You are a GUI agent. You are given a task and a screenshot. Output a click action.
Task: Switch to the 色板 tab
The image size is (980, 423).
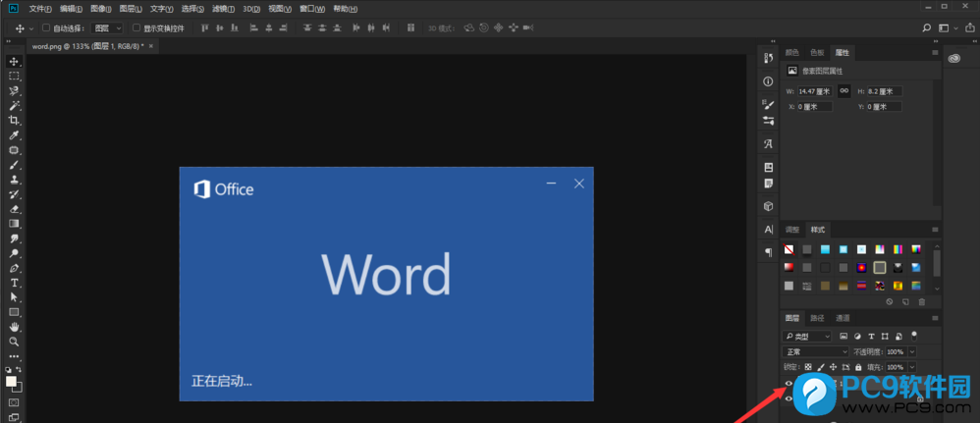(817, 52)
